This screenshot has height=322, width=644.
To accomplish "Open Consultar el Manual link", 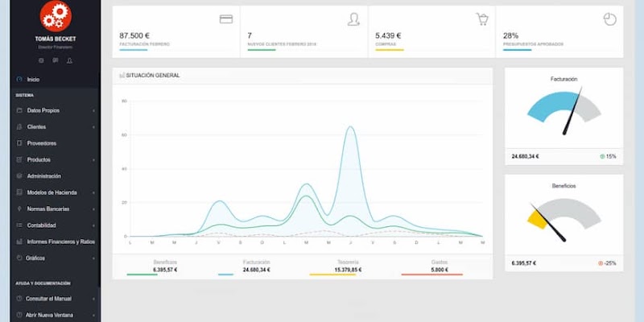I will (x=49, y=299).
